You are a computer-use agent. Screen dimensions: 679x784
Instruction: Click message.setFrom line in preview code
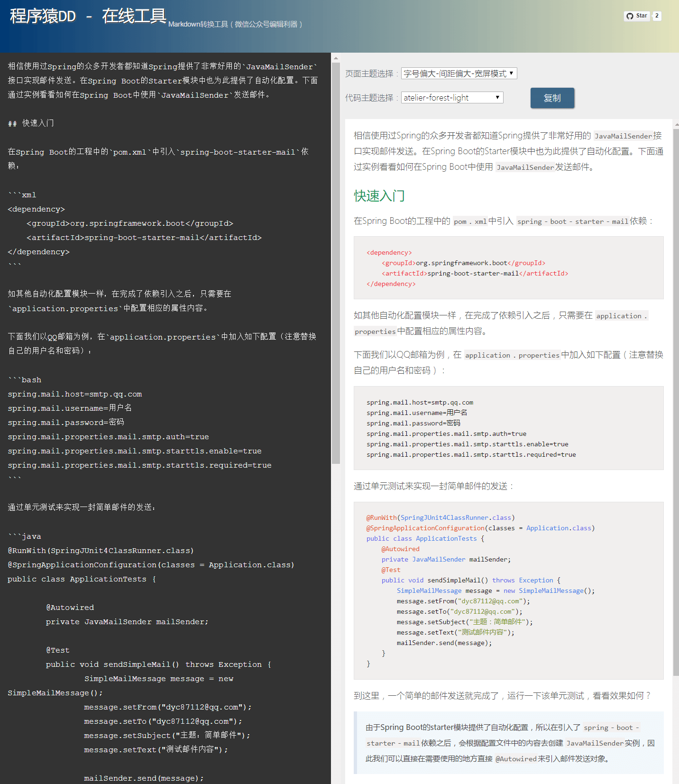click(463, 601)
